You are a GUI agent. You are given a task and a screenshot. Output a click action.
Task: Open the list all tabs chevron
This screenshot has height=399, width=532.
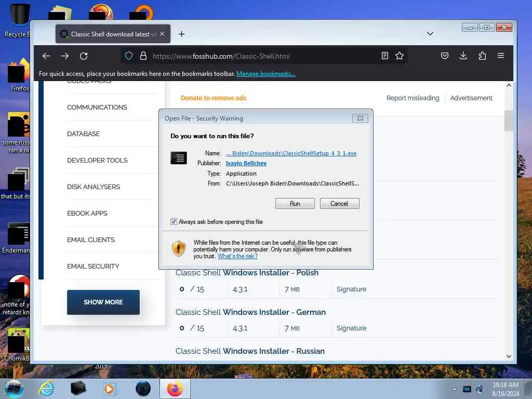430,34
